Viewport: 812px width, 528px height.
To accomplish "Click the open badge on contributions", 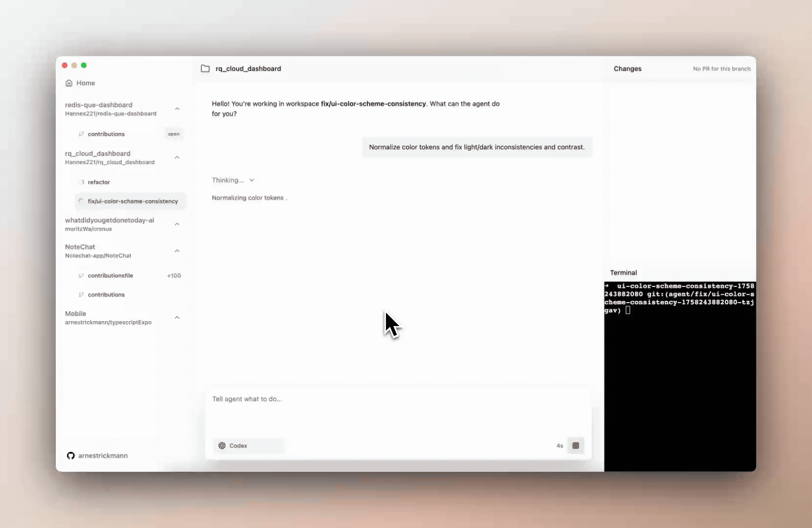I will pyautogui.click(x=174, y=134).
